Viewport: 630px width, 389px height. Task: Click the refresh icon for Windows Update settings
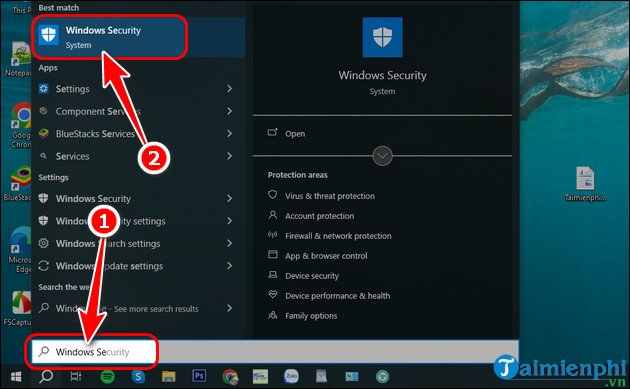[43, 266]
